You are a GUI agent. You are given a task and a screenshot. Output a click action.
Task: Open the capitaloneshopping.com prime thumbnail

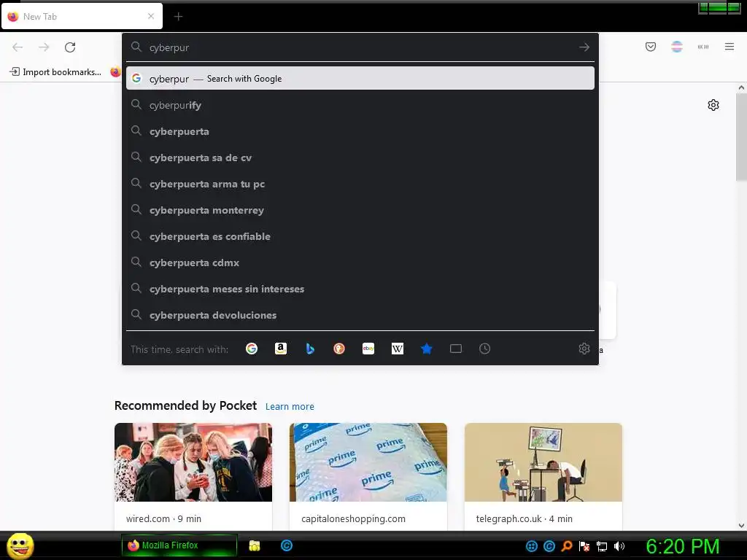click(368, 462)
